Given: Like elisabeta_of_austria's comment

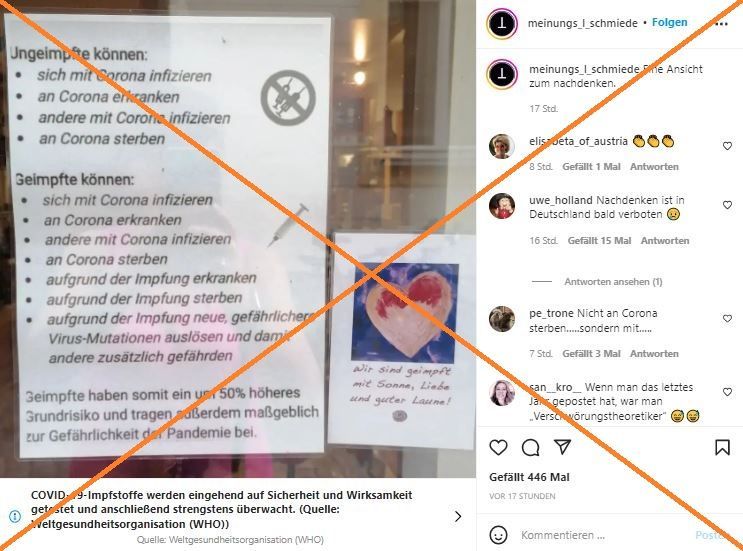Looking at the screenshot, I should [727, 146].
